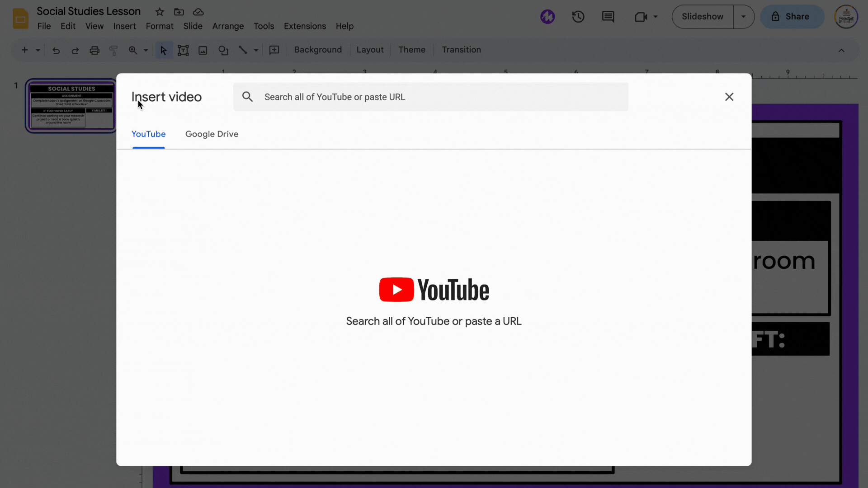The image size is (868, 488).
Task: Expand the zoom level dropdown arrow
Action: pyautogui.click(x=146, y=50)
